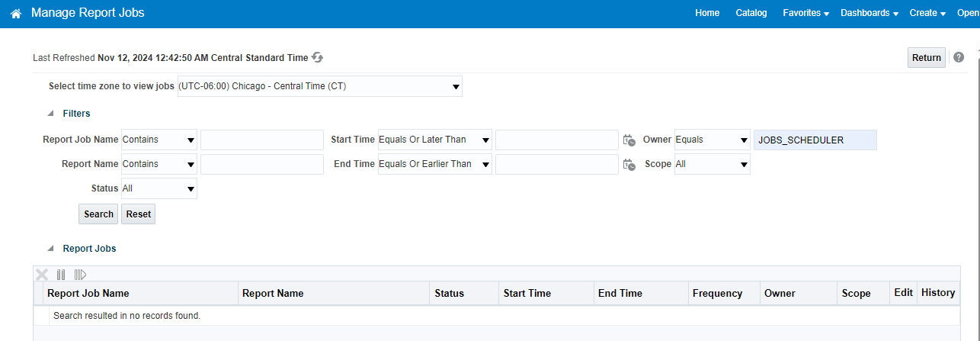
Task: Open the Dashboards menu
Action: [870, 13]
